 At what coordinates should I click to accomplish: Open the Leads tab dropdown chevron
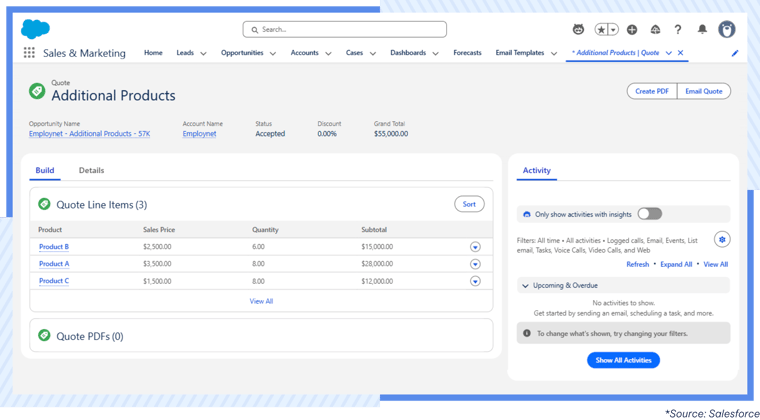(203, 53)
